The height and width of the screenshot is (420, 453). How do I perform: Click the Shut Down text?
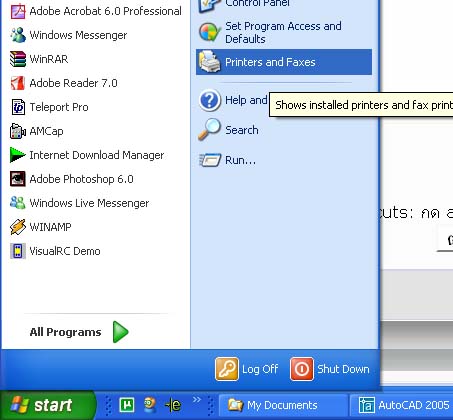click(x=343, y=369)
